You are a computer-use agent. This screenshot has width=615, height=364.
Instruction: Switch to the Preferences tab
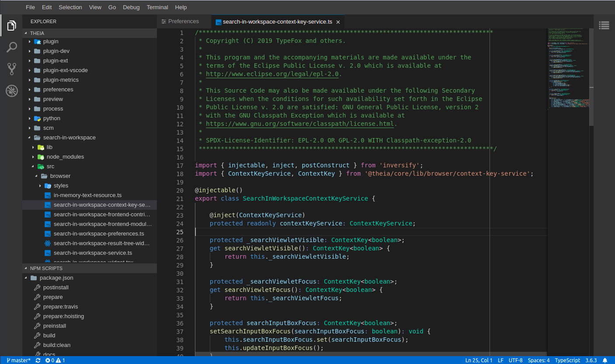(x=183, y=21)
